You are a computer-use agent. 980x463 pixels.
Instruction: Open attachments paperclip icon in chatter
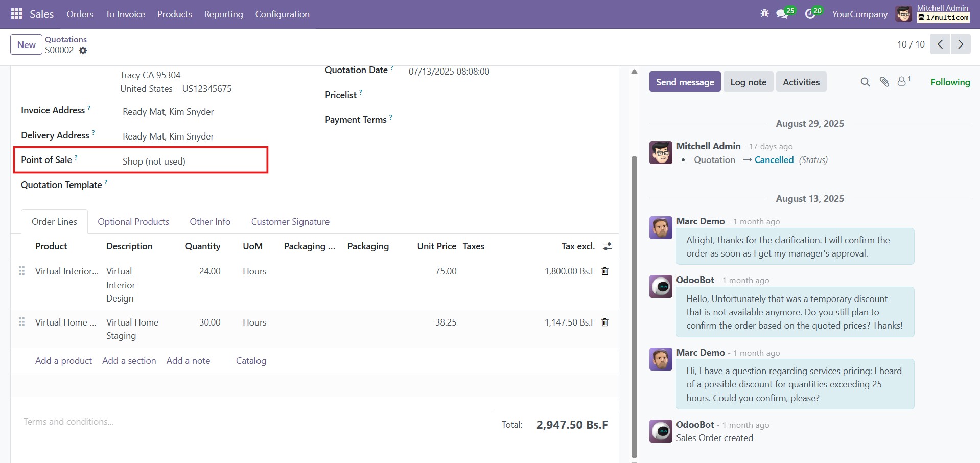(x=884, y=82)
